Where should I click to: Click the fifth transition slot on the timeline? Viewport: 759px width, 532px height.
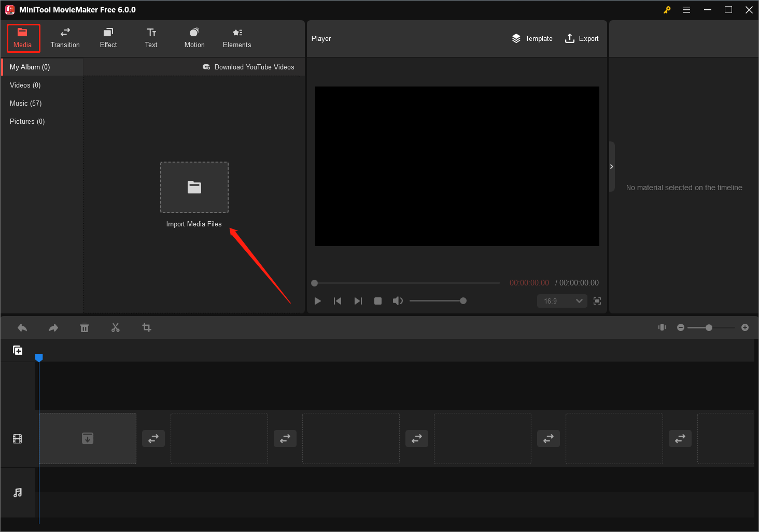point(680,439)
